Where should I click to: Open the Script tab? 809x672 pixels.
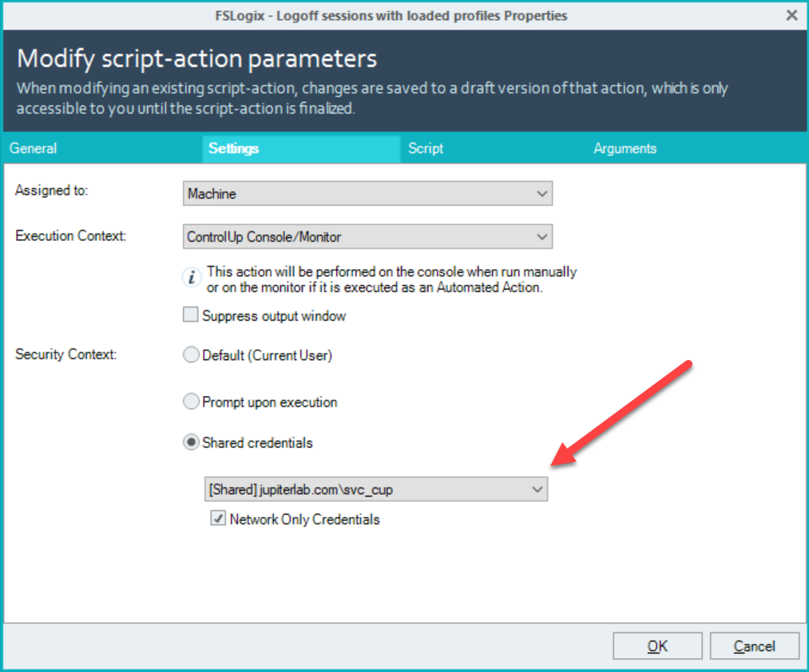coord(426,148)
